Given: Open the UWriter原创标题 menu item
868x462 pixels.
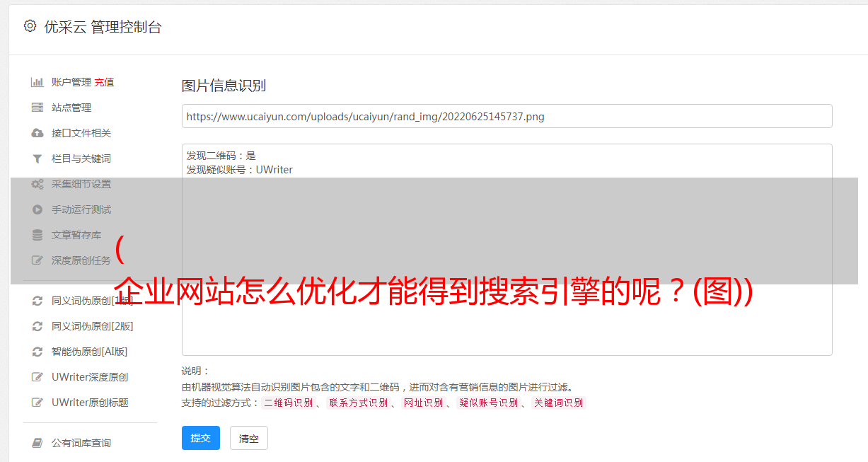Looking at the screenshot, I should (90, 403).
